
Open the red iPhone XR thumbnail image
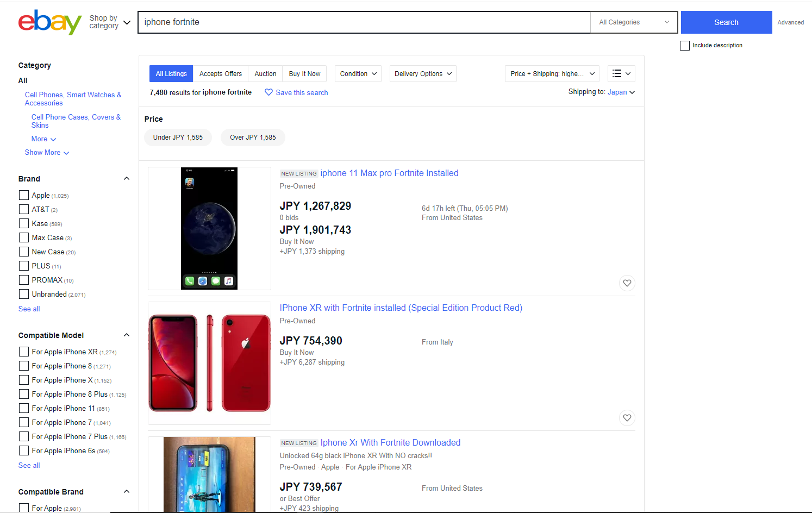tap(209, 363)
